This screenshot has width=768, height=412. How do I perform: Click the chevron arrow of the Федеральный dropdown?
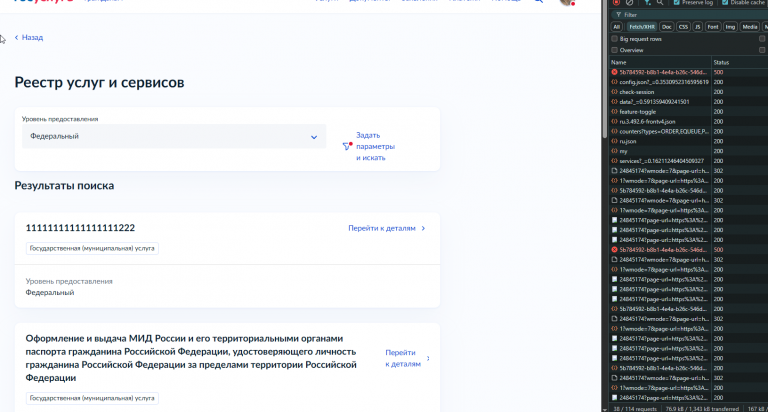[x=314, y=137]
